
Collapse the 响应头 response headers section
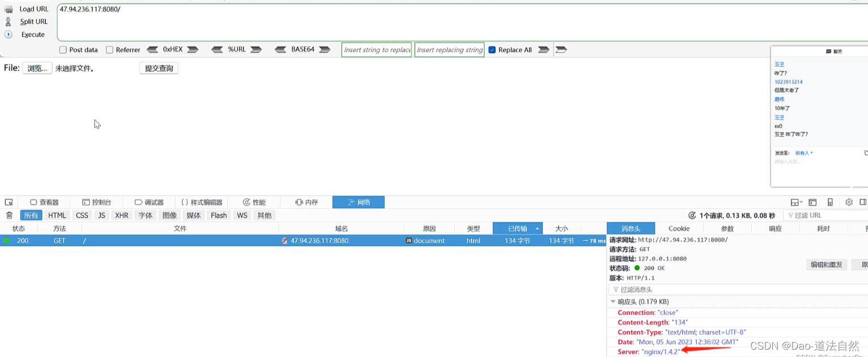[x=613, y=301]
